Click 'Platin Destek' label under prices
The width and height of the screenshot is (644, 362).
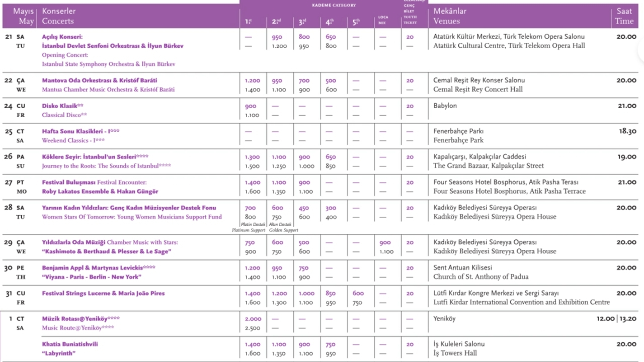[x=253, y=225]
